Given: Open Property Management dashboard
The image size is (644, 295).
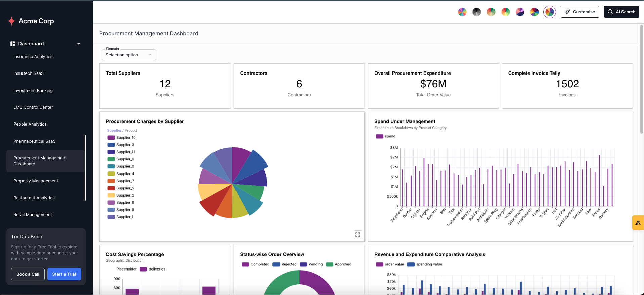Looking at the screenshot, I should pos(36,181).
